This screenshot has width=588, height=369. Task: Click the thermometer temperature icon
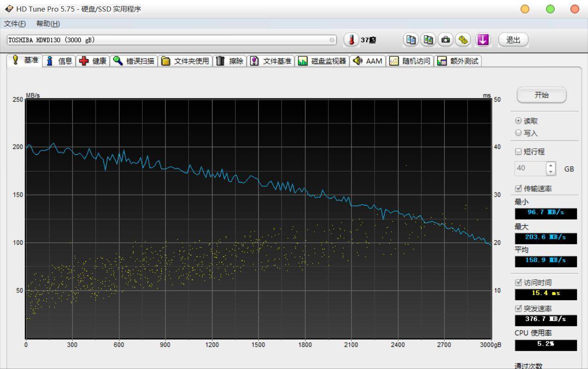point(351,40)
